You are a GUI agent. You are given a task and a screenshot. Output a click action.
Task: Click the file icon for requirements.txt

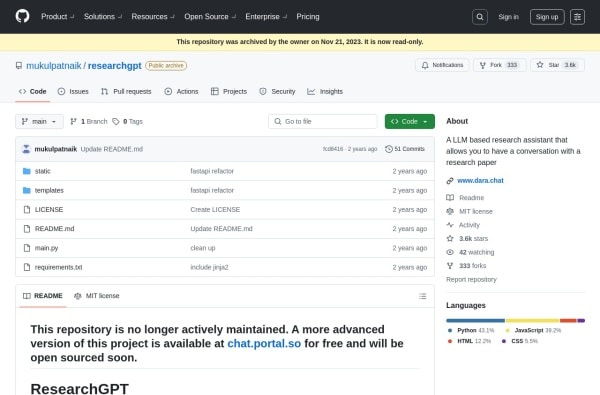pyautogui.click(x=27, y=267)
